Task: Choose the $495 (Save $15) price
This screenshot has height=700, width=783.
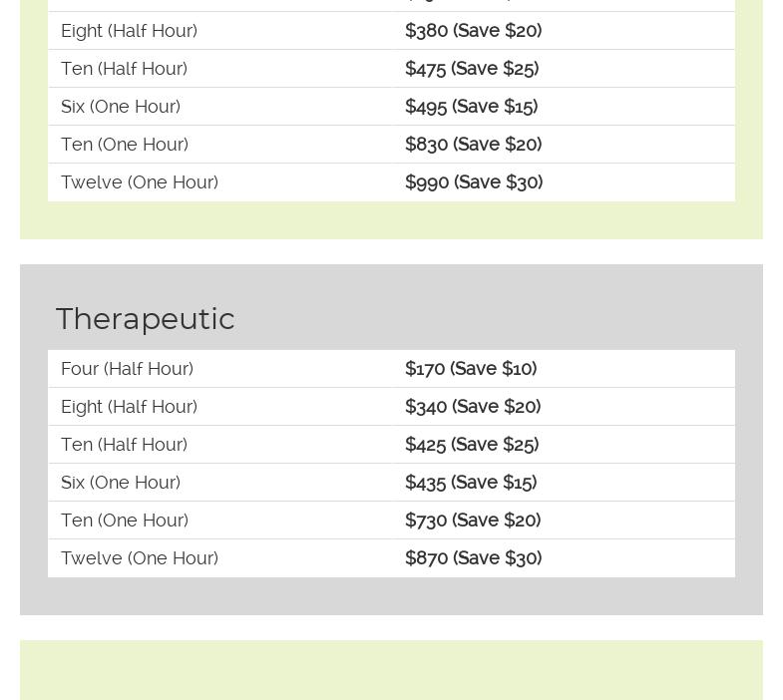Action: point(471,107)
